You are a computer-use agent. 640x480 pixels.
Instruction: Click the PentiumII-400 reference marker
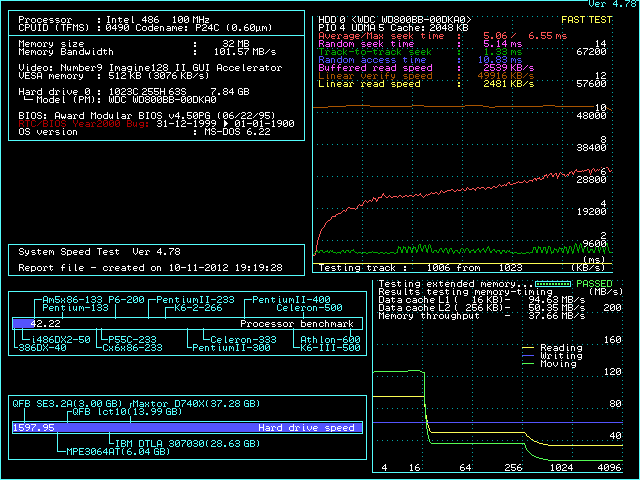click(291, 300)
